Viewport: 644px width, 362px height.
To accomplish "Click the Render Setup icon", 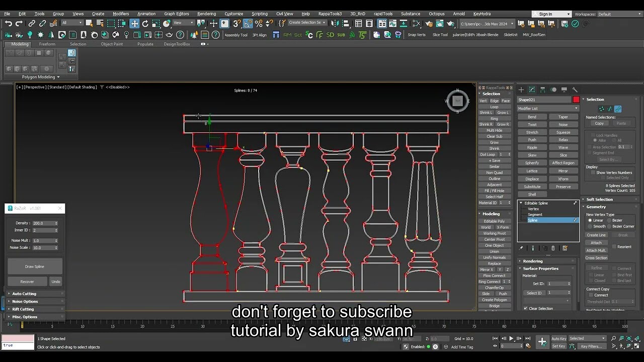I will [429, 24].
